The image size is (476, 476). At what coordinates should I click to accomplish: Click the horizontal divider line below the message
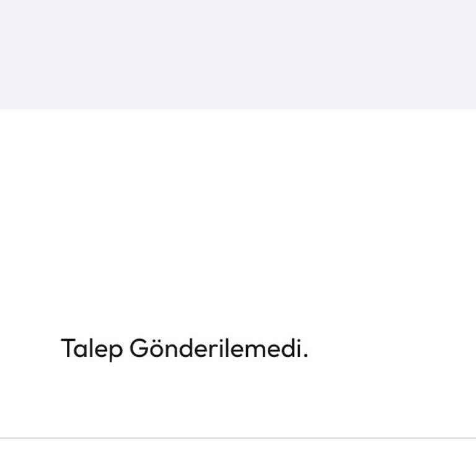coord(238,438)
